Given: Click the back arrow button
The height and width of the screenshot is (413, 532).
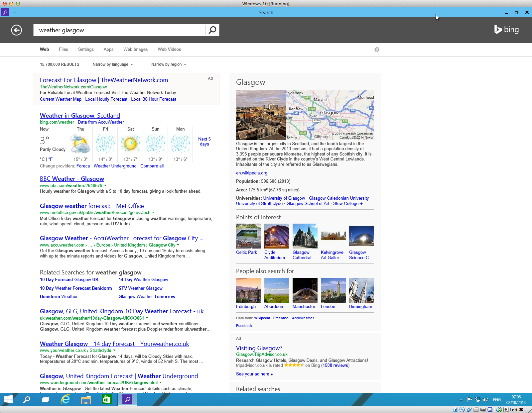Looking at the screenshot, I should point(17,30).
